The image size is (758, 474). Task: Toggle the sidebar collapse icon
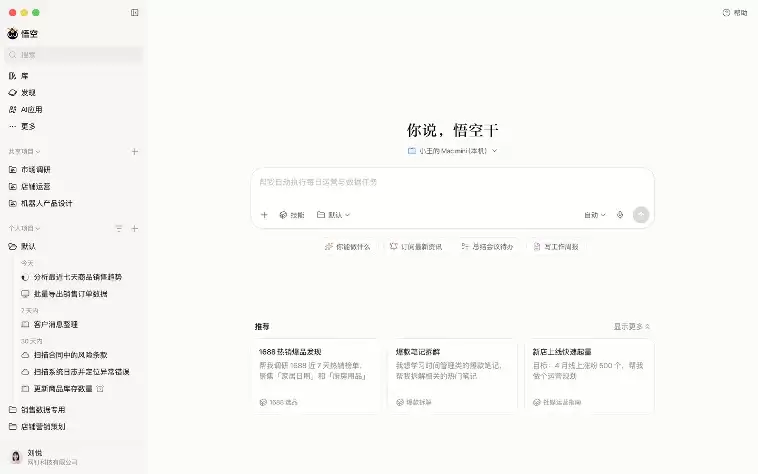[x=134, y=13]
